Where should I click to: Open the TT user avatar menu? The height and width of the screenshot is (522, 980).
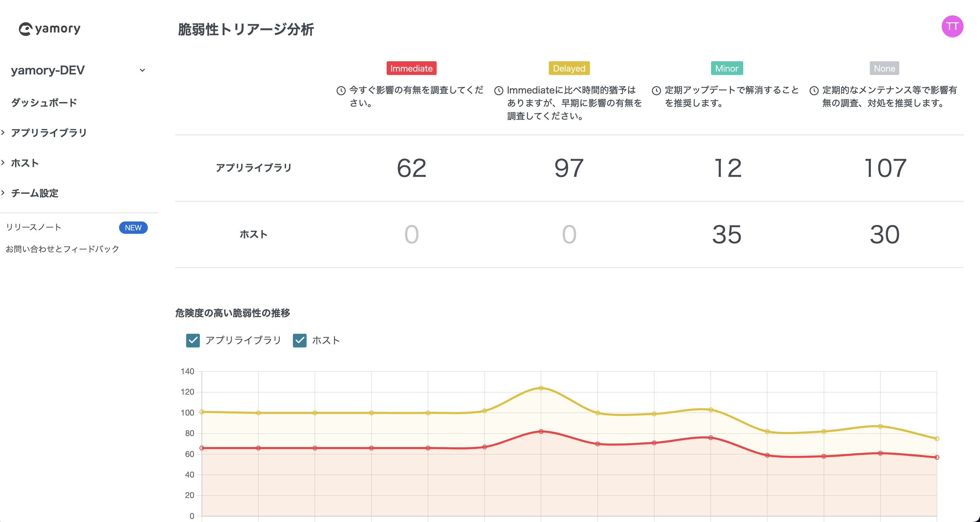tap(952, 26)
